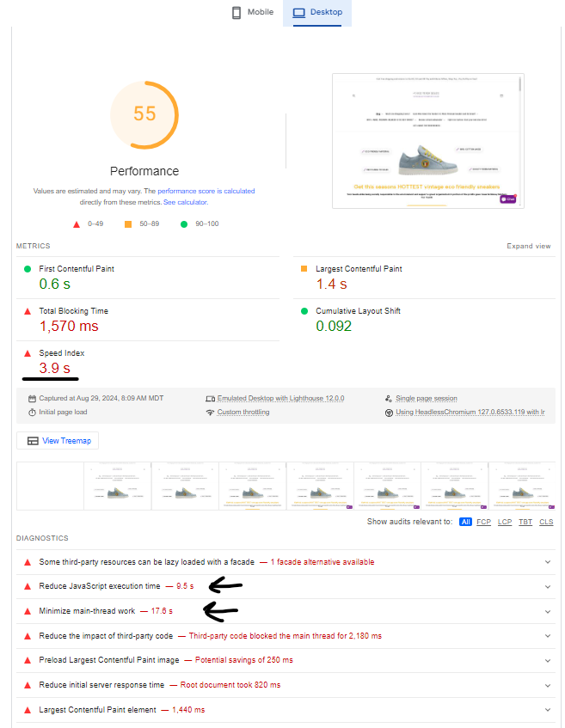The width and height of the screenshot is (565, 728).
Task: Filter audits by All
Action: pyautogui.click(x=465, y=522)
